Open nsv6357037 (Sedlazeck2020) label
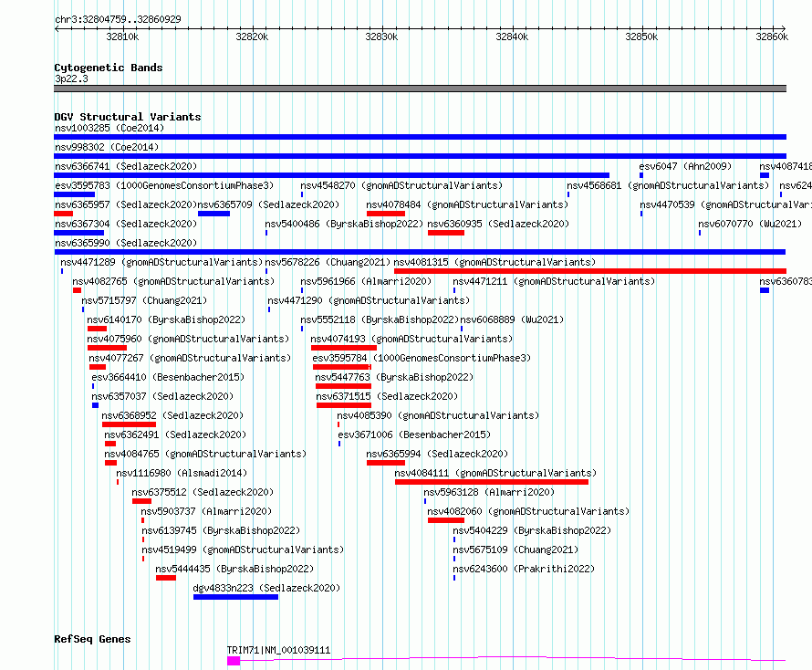This screenshot has width=812, height=670. tap(162, 396)
